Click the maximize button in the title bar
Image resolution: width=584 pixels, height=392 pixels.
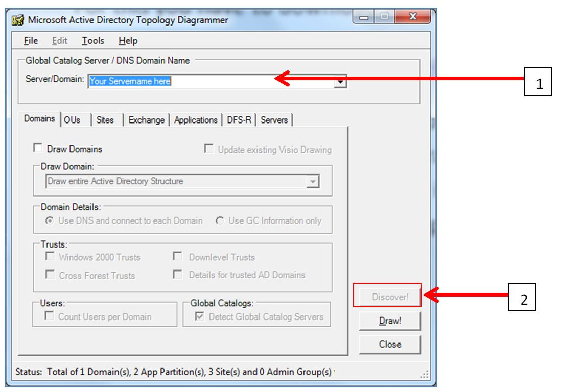pos(384,17)
